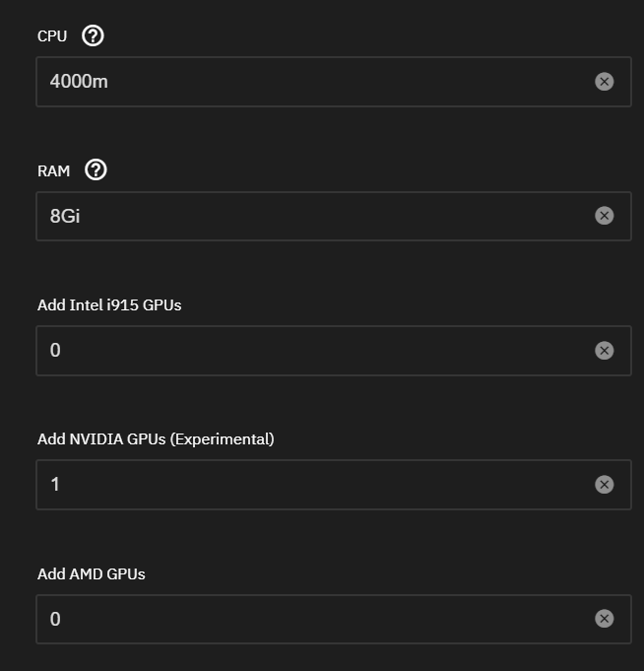The image size is (644, 671).
Task: Clear the AMD GPUs value
Action: [605, 619]
